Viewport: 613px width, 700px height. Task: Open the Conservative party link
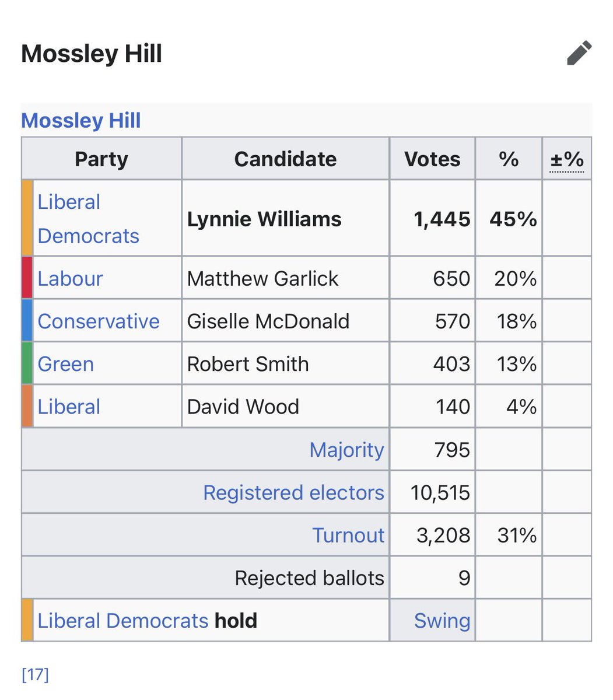click(x=99, y=321)
